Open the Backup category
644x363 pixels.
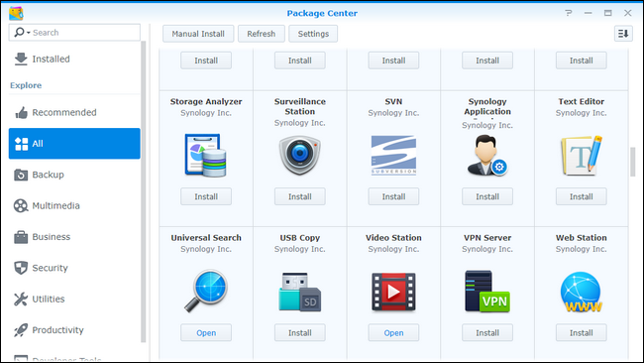[x=74, y=175]
